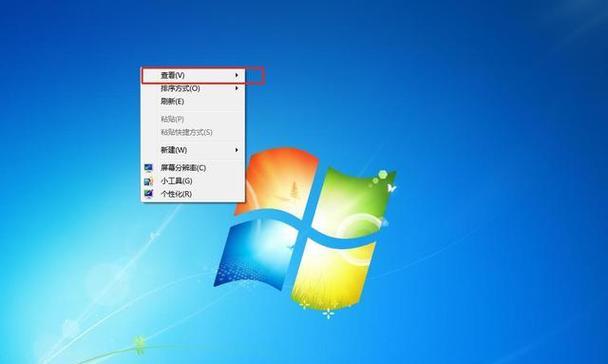Click the white butterfly on the logo
Viewport: 608px width, 364px height.
coord(391,188)
